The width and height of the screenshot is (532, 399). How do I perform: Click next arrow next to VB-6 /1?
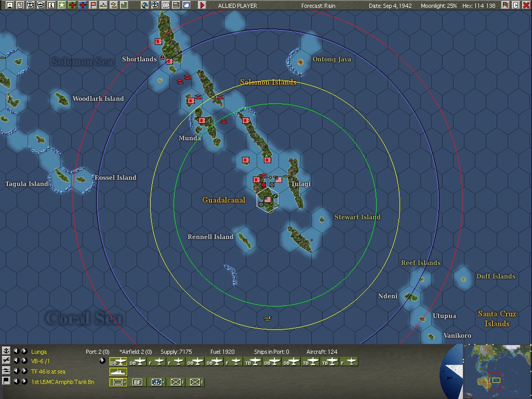(x=24, y=361)
